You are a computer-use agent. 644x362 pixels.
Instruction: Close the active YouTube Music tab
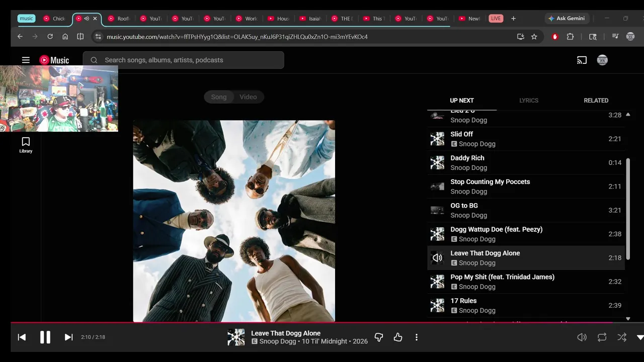pos(95,19)
